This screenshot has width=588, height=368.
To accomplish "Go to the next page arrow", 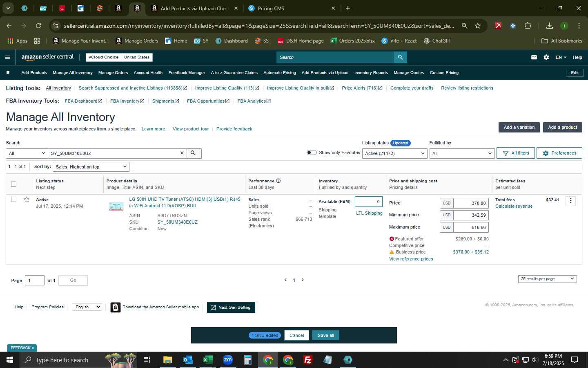I will pos(303,280).
